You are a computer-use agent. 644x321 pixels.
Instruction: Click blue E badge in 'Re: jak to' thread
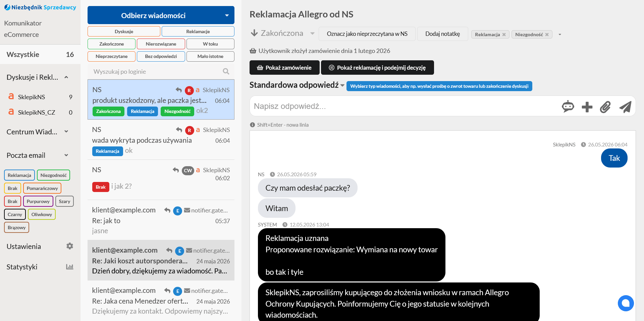(x=178, y=210)
